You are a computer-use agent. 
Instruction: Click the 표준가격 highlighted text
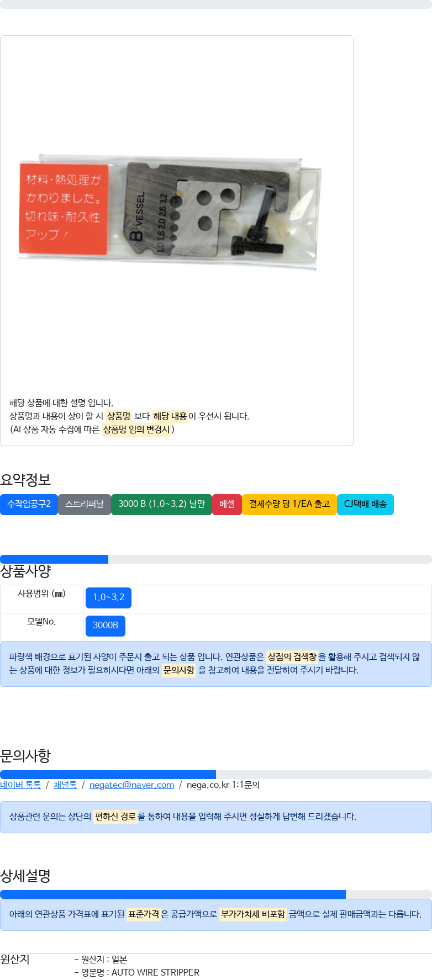click(144, 914)
